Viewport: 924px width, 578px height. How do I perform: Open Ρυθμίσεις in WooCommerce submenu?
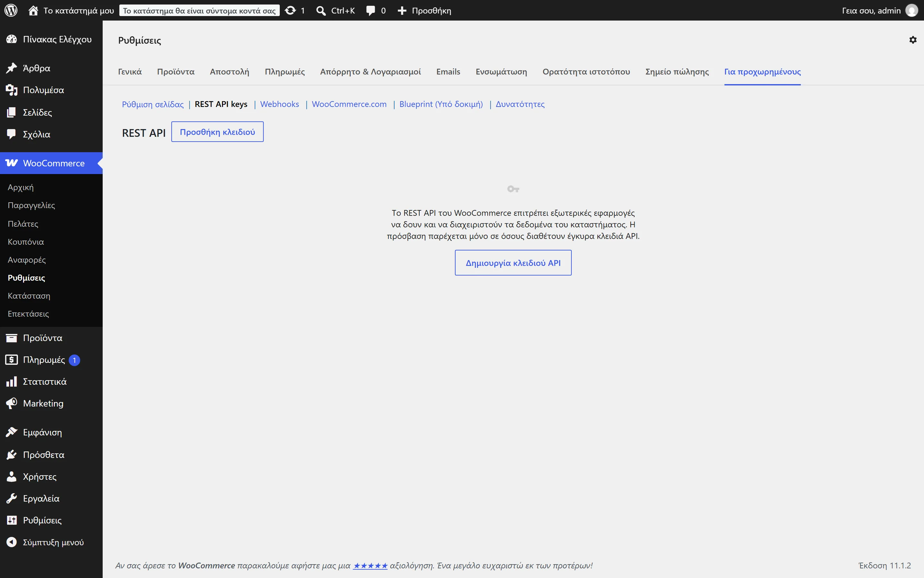[x=26, y=277]
